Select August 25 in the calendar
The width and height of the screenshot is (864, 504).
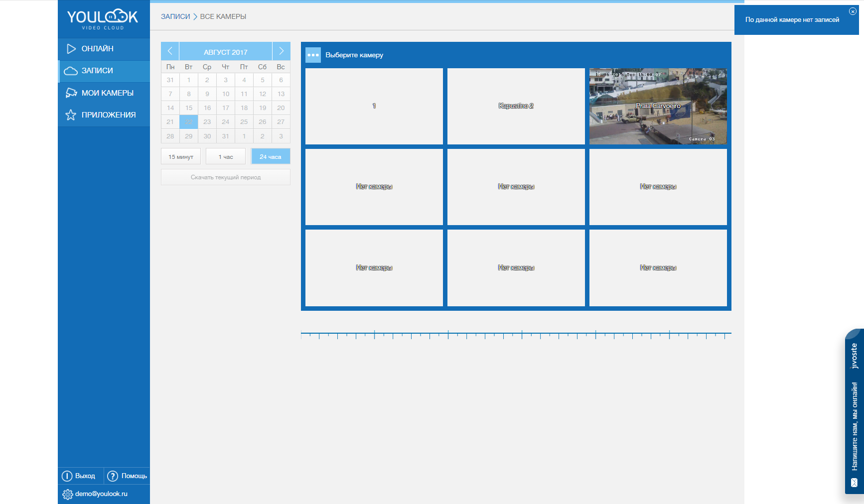pos(244,122)
